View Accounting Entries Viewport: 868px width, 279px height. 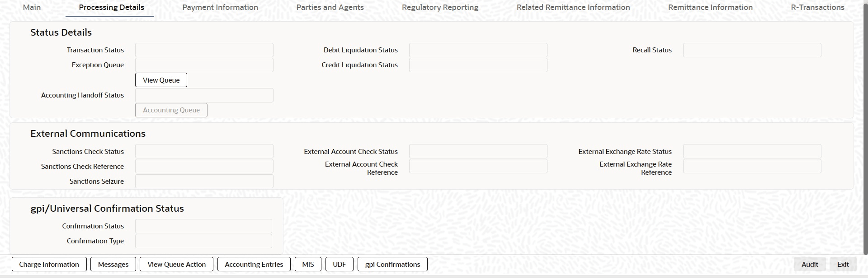pos(254,264)
